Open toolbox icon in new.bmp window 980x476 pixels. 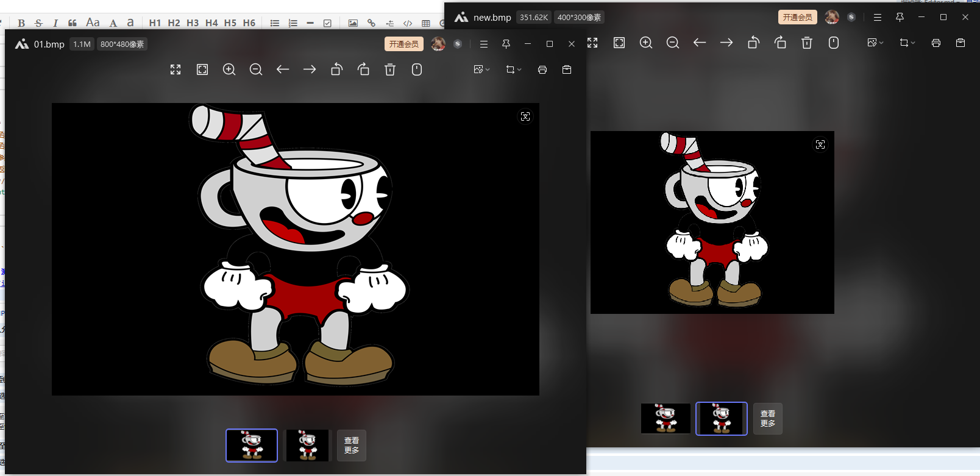click(960, 43)
